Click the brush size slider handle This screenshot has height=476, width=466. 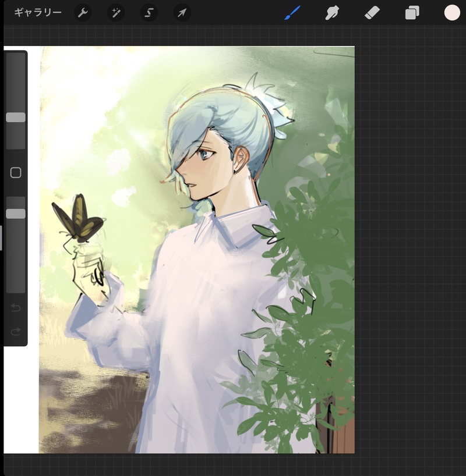point(16,117)
